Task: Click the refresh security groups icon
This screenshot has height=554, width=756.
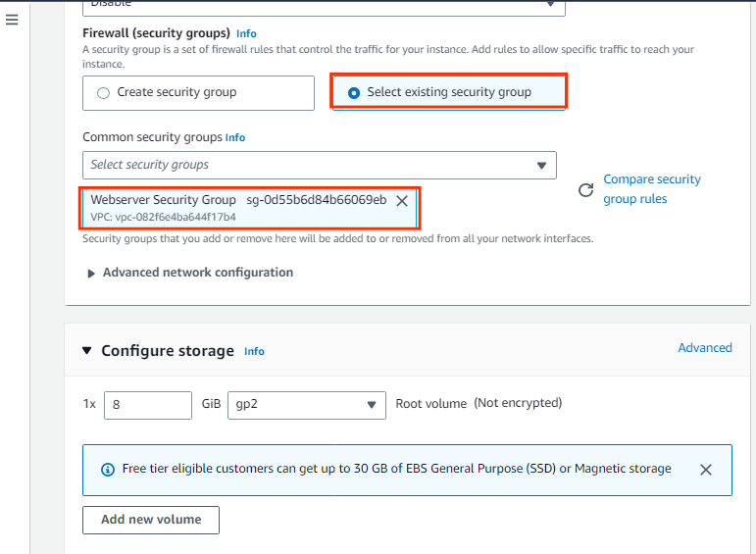Action: click(x=585, y=190)
